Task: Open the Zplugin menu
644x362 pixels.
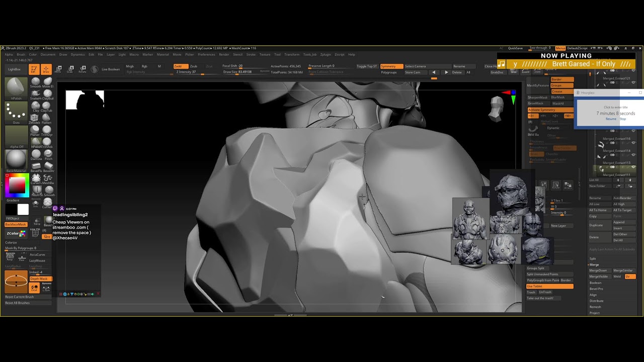Action: click(326, 54)
